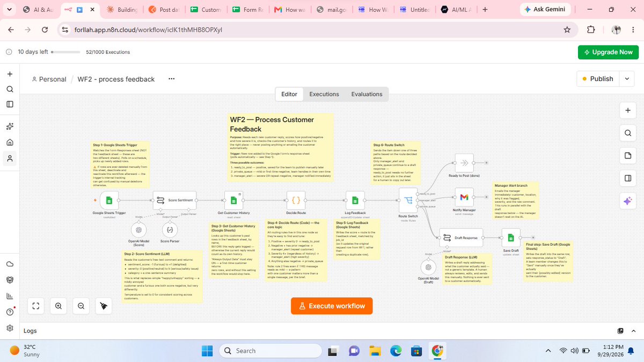Open the workflow three-dots menu
The width and height of the screenshot is (644, 362).
[x=172, y=79]
